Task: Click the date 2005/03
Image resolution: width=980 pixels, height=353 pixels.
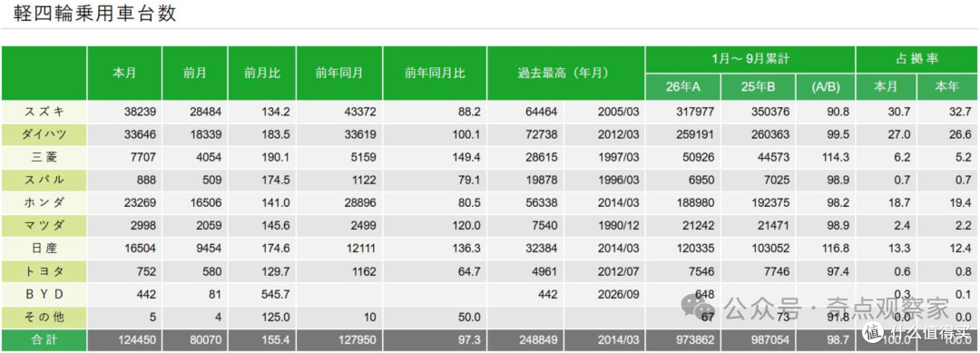Action: [618, 112]
